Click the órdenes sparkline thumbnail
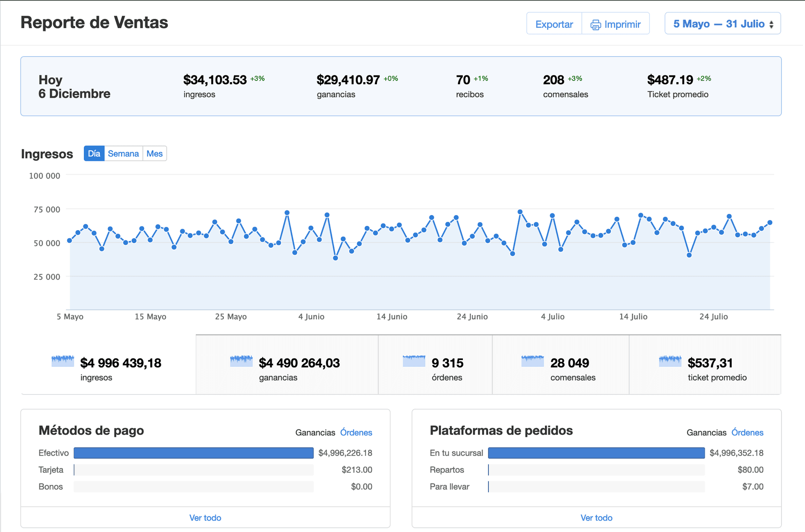 (x=414, y=361)
